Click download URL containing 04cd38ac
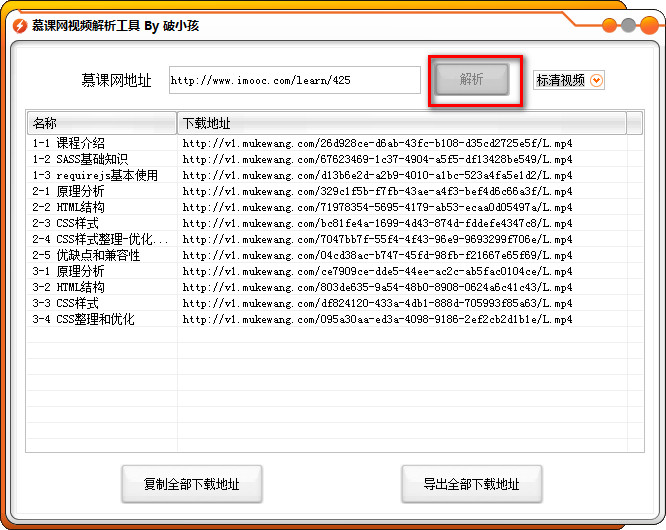 (377, 256)
